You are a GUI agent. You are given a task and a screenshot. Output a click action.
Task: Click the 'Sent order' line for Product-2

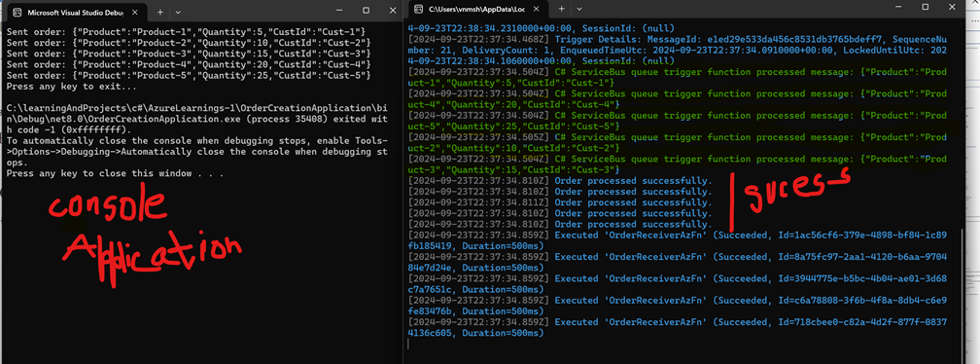189,42
